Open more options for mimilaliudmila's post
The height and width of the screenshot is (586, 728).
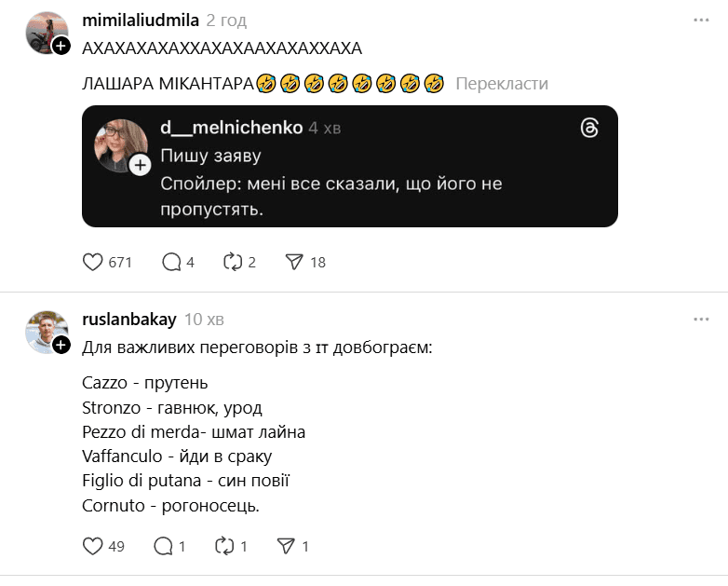click(701, 20)
